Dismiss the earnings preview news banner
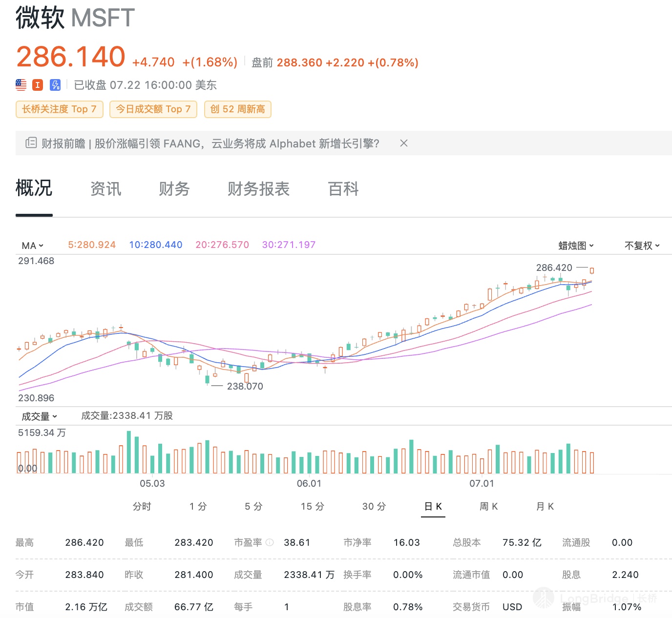This screenshot has height=618, width=672. 404,143
